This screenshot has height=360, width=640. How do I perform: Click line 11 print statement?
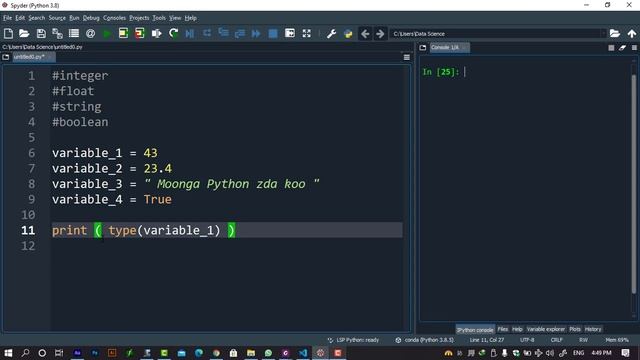(x=144, y=230)
